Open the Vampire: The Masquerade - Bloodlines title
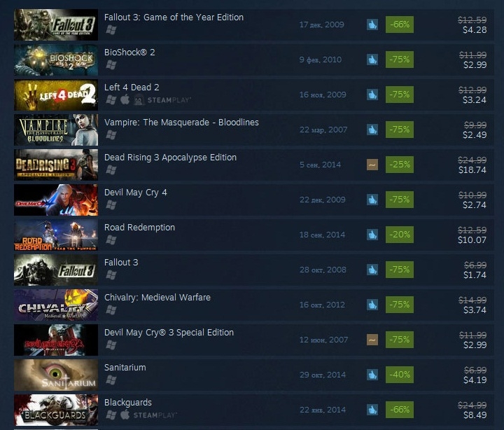The height and width of the screenshot is (430, 504). coord(181,123)
